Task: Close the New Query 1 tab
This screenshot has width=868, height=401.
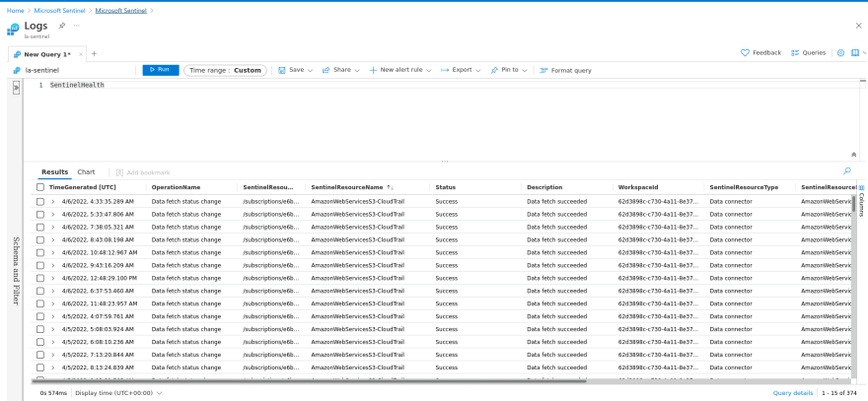Action: [x=81, y=54]
